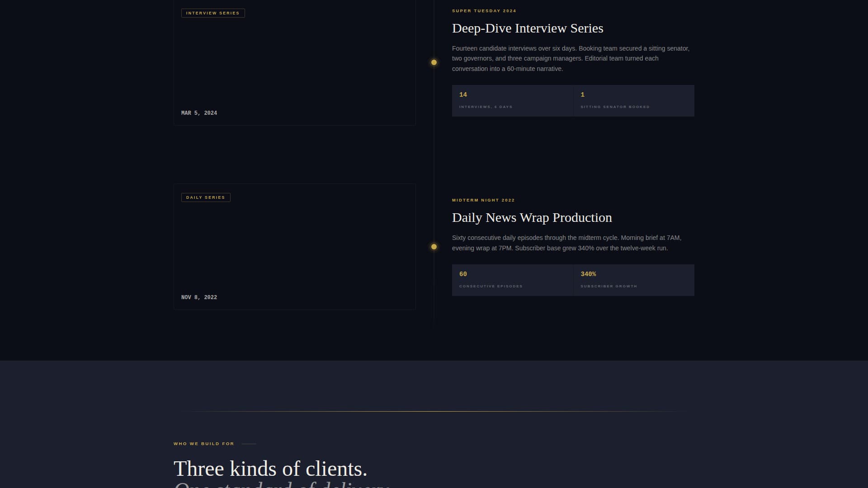Click the DAILY SERIES badge
Image resolution: width=868 pixels, height=488 pixels.
(x=206, y=197)
